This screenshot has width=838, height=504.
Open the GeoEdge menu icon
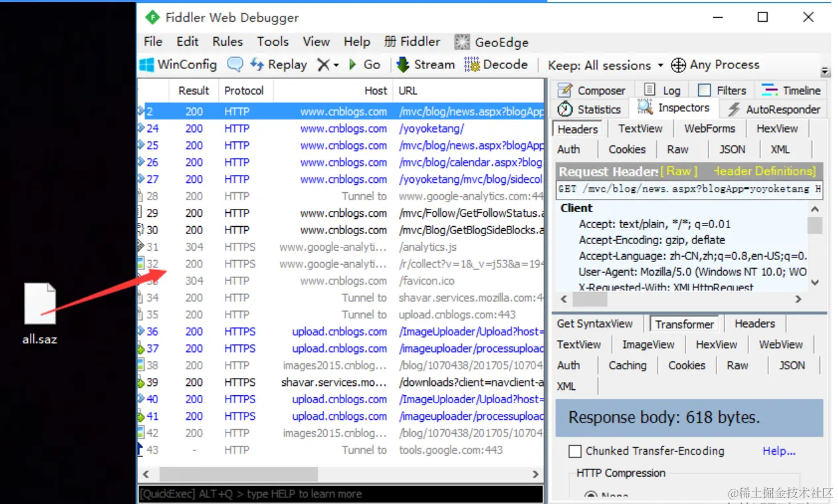[x=462, y=42]
